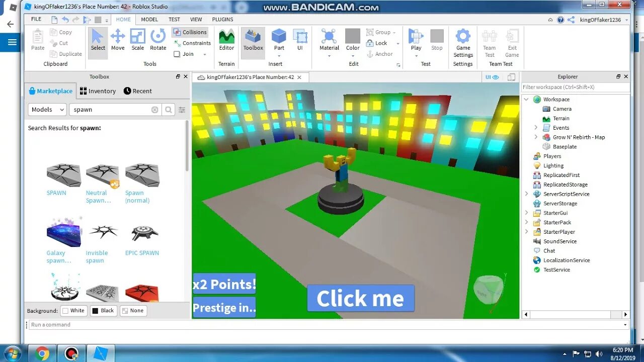The height and width of the screenshot is (362, 644).
Task: Click the Exit Game button
Action: point(512,43)
